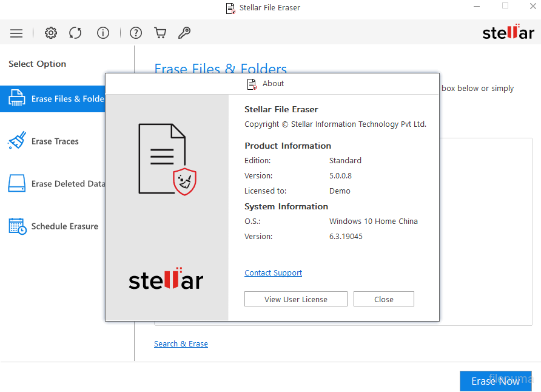Screen dimensions: 541x392
Task: Click the Contact Support link
Action: tap(273, 273)
